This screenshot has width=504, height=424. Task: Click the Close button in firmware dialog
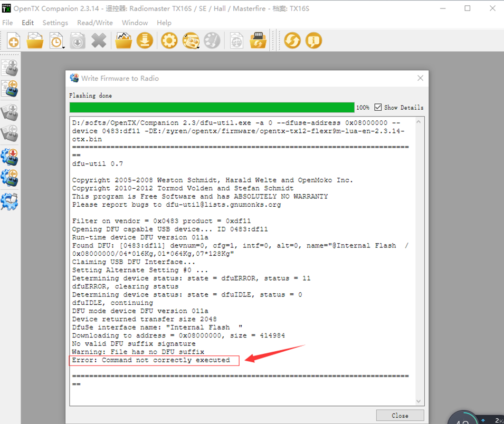click(400, 416)
